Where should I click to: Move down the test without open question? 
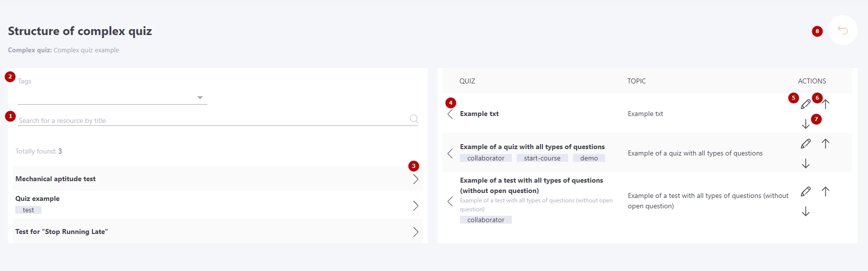806,211
